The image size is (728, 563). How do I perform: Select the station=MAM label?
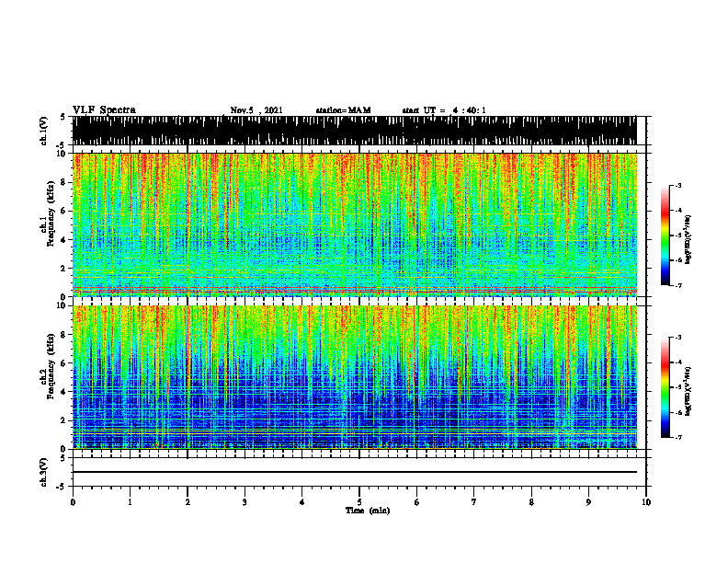click(x=343, y=110)
